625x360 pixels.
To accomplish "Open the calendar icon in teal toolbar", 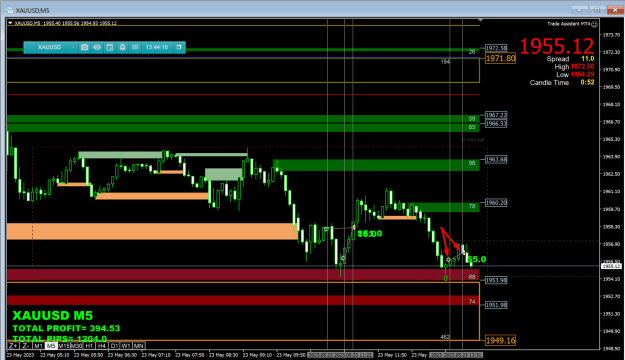I will (x=110, y=47).
